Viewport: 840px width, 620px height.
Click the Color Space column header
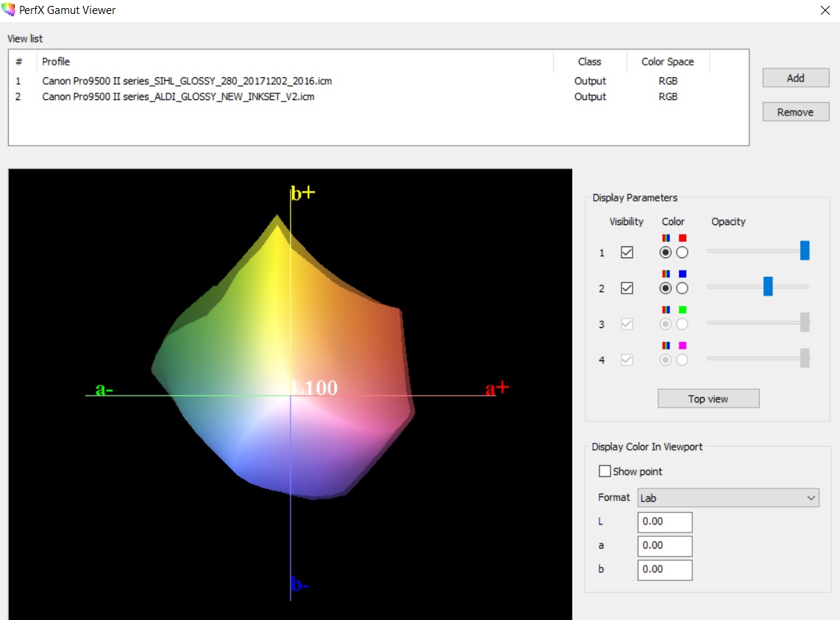pos(667,62)
